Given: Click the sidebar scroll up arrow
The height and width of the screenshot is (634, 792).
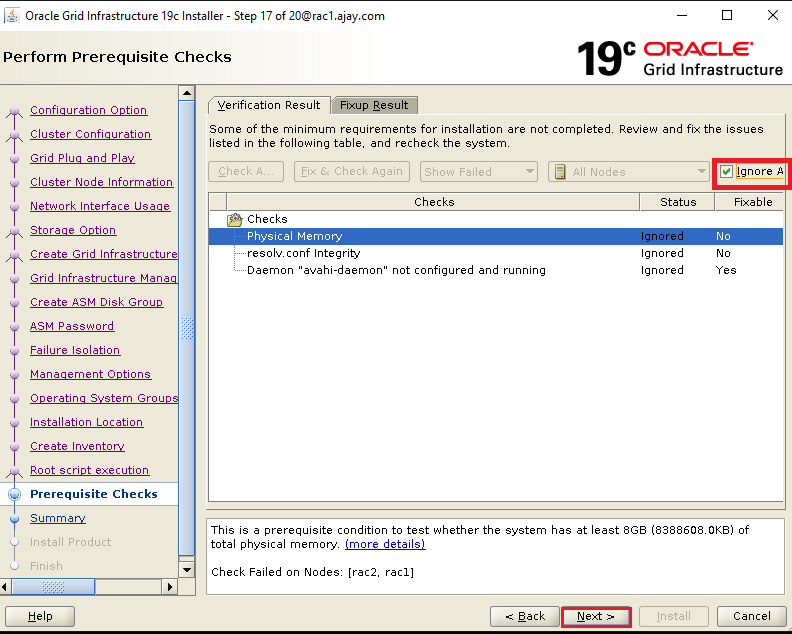Looking at the screenshot, I should (x=187, y=93).
